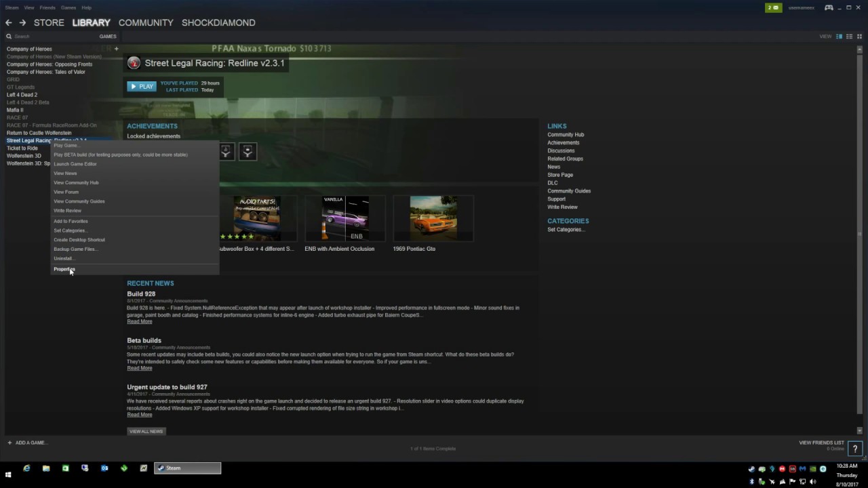868x488 pixels.
Task: Choose Create Desktop Shortcut in context menu
Action: [x=136, y=240]
